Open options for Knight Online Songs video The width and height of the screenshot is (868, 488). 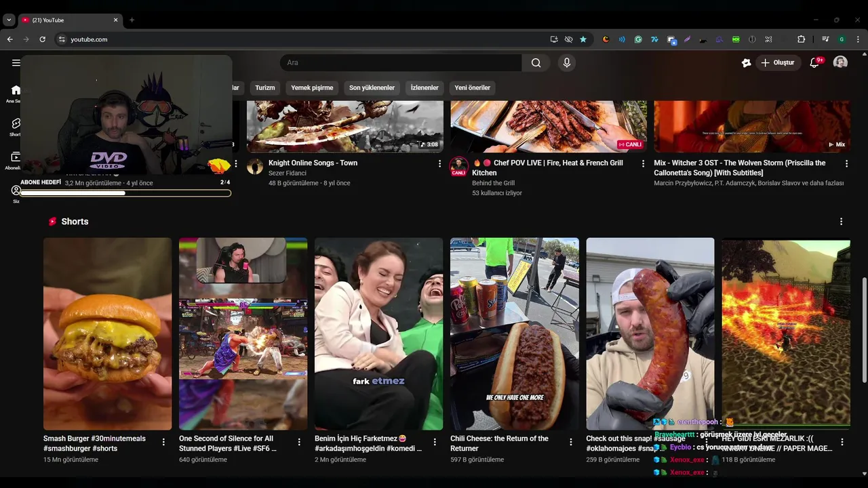pyautogui.click(x=439, y=163)
